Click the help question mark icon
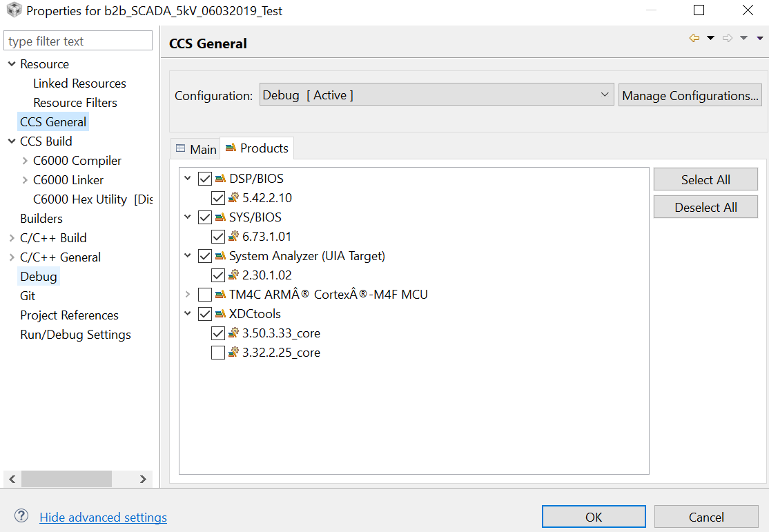Screen dimensions: 769x532 pos(21,517)
